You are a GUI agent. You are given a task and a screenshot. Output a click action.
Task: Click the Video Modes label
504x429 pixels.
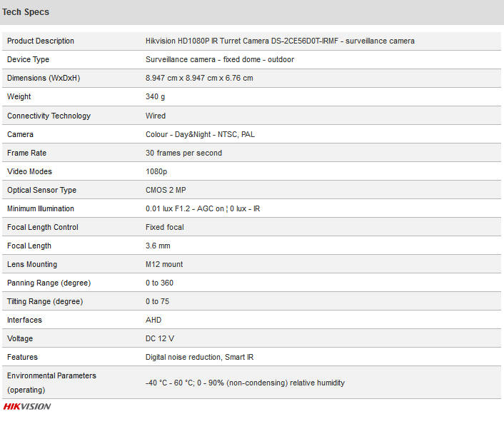point(29,171)
